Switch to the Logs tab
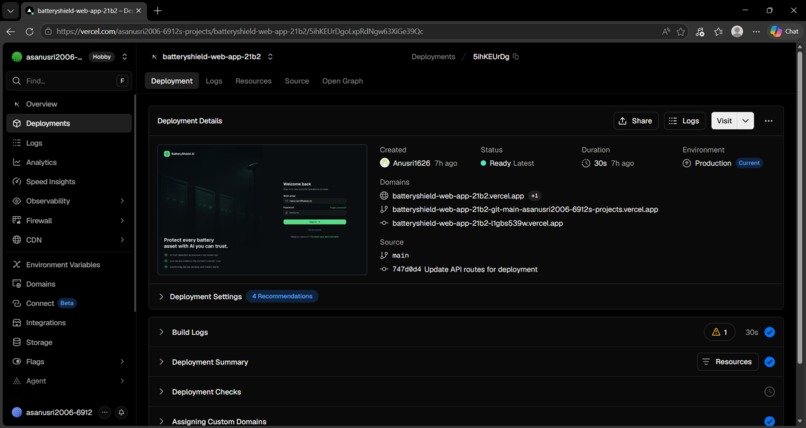Image resolution: width=806 pixels, height=428 pixels. [214, 81]
